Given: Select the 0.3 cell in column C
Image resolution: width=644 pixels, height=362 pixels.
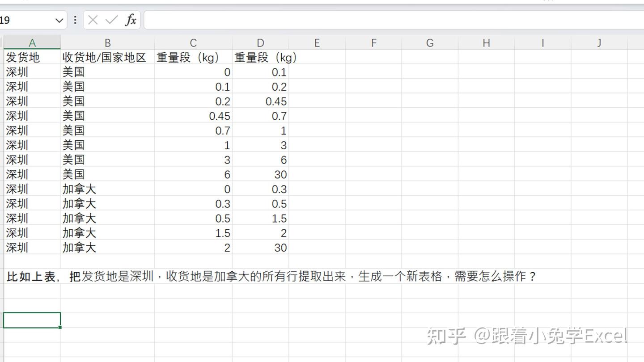Looking at the screenshot, I should (x=193, y=204).
